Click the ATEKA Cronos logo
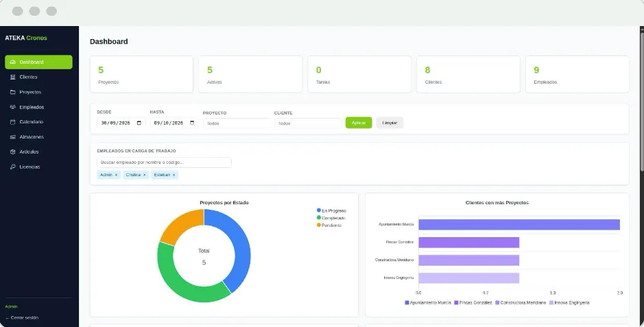Viewport: 644px width, 327px height. point(26,38)
